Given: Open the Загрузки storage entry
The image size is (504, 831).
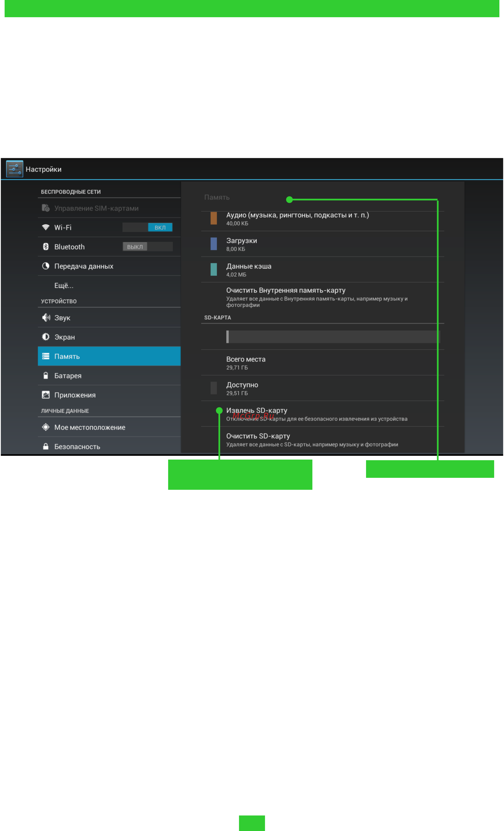Looking at the screenshot, I should click(322, 244).
